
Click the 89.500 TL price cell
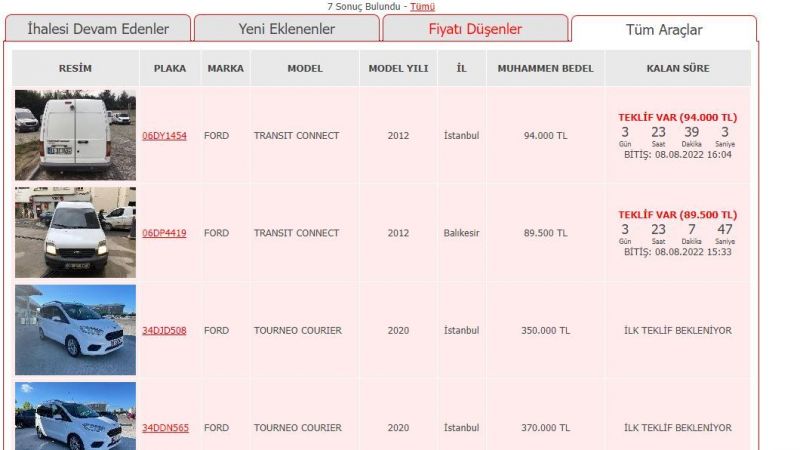click(x=545, y=233)
